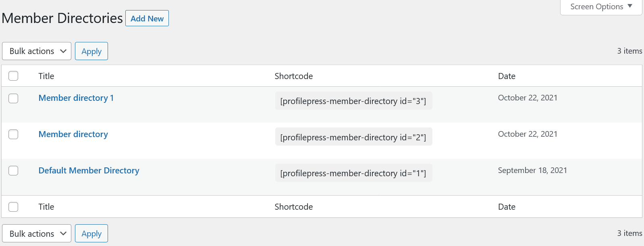Click Add New member directory button
This screenshot has height=246, width=644.
tap(147, 19)
